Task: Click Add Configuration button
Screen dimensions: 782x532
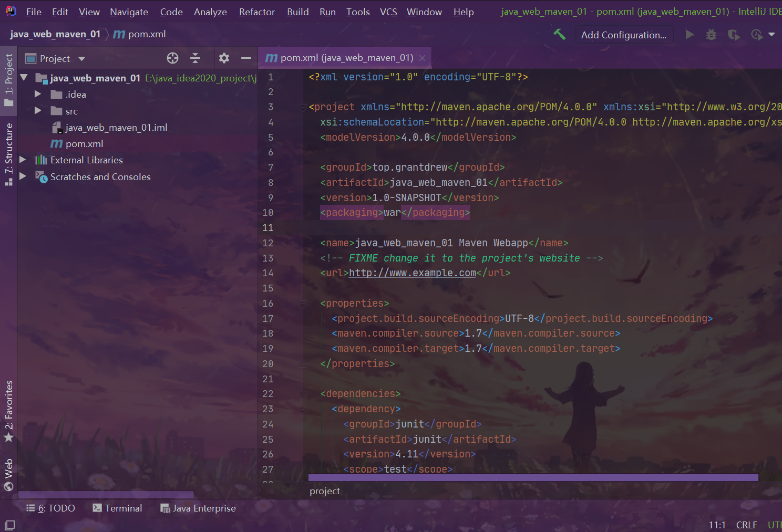Action: click(623, 35)
